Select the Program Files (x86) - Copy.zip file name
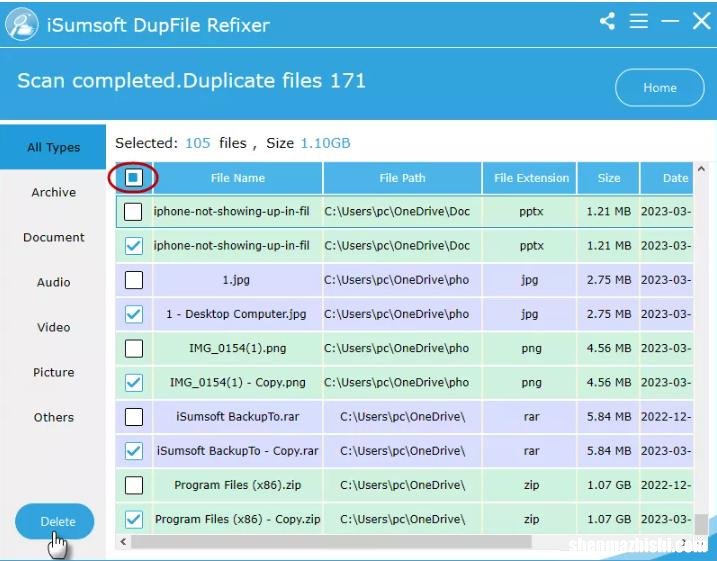 pos(237,519)
